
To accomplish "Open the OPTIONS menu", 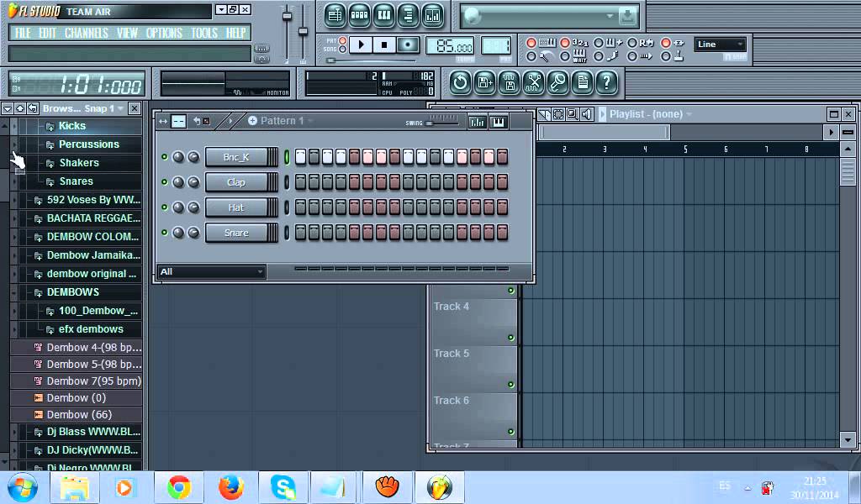I will click(x=164, y=33).
